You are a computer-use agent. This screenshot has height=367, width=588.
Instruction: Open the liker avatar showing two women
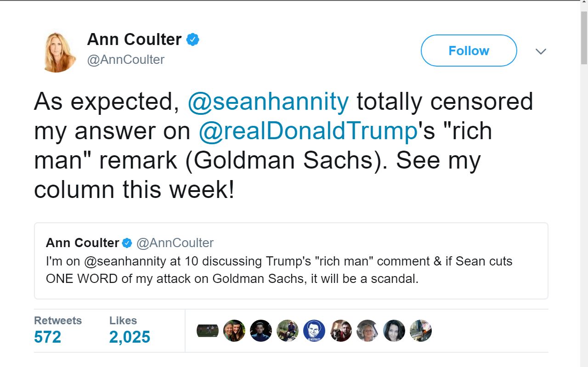(234, 331)
